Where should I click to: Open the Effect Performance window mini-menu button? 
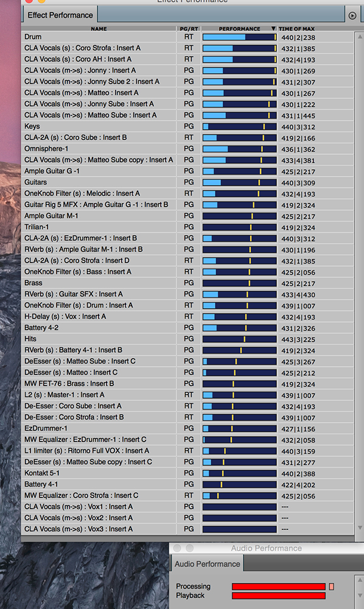pos(352,16)
